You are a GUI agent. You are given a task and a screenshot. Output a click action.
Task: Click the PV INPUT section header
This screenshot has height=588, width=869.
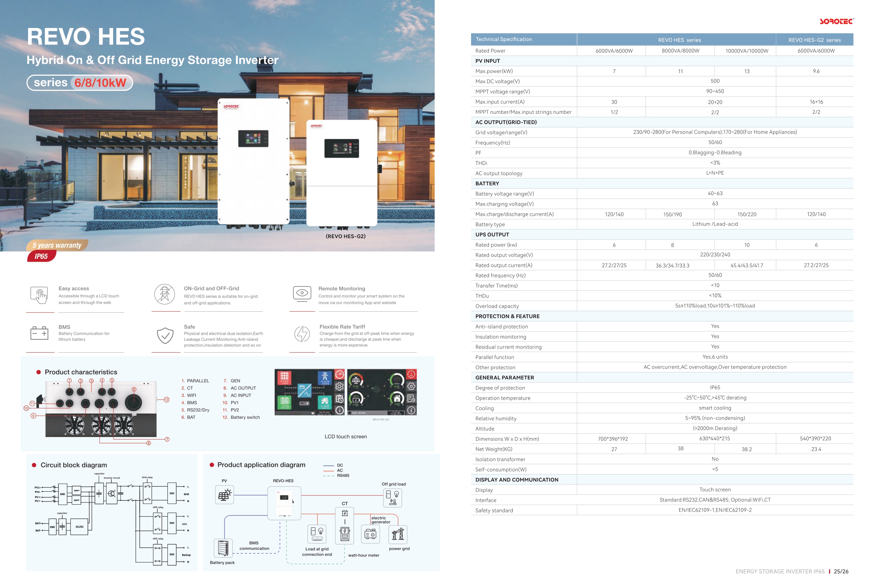point(662,61)
